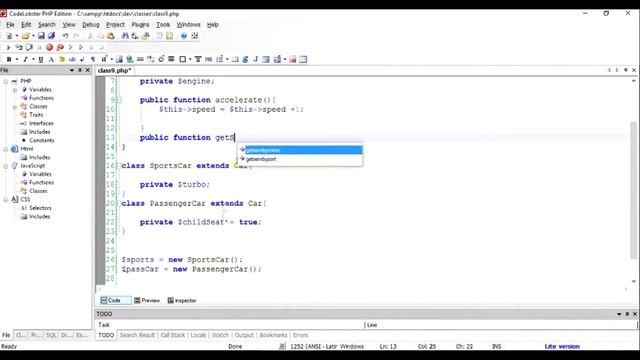Select Selectors under CSS tree
The height and width of the screenshot is (360, 640).
click(40, 208)
